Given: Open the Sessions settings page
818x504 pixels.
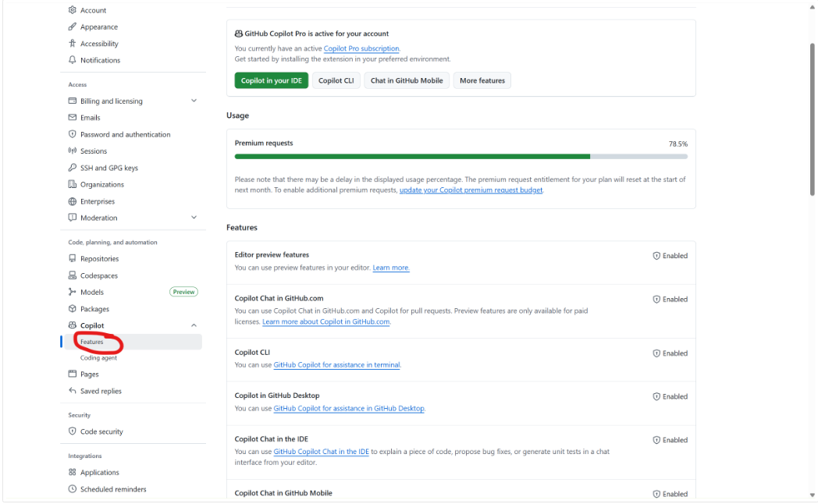Looking at the screenshot, I should pos(94,151).
